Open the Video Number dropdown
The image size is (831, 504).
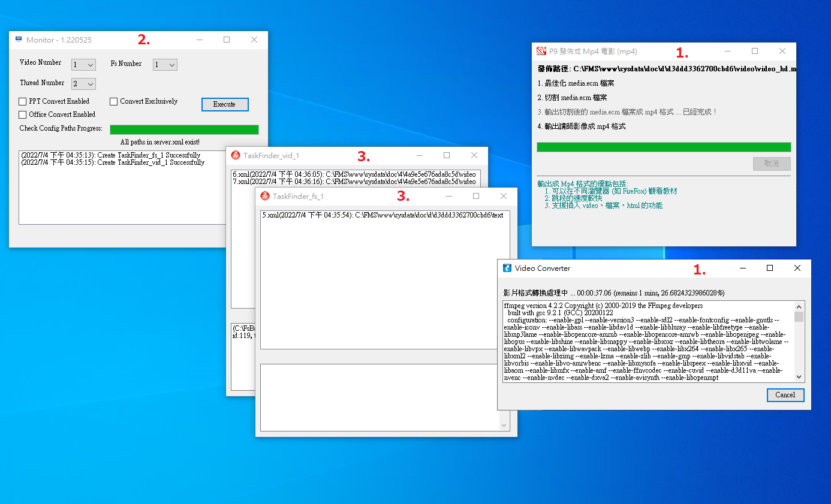pos(83,64)
